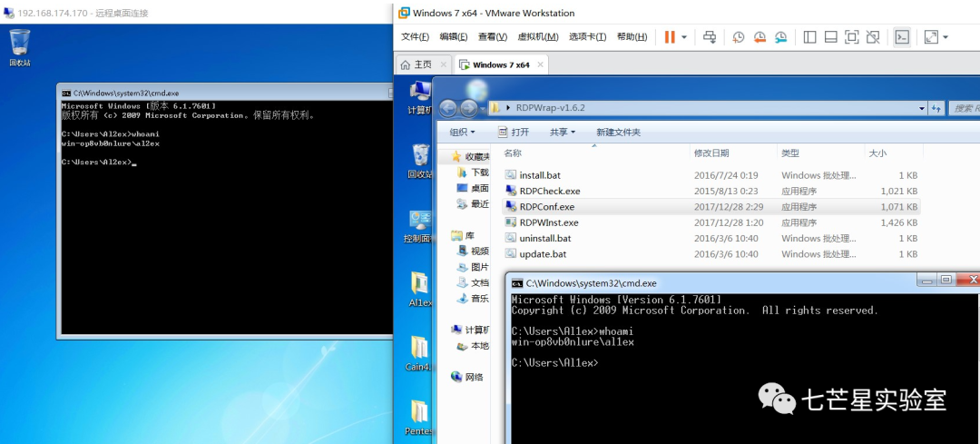
Task: Take a VM snapshot via clock-plus icon
Action: pyautogui.click(x=739, y=37)
